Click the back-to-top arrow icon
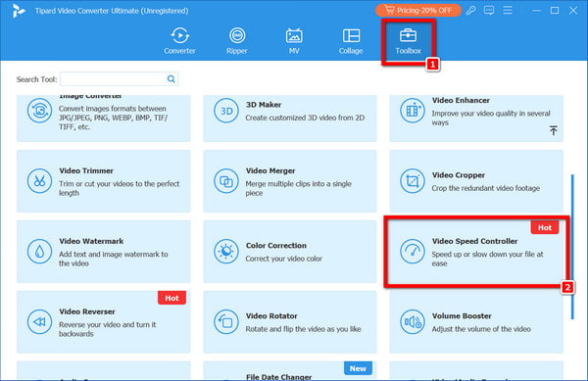 (x=553, y=130)
